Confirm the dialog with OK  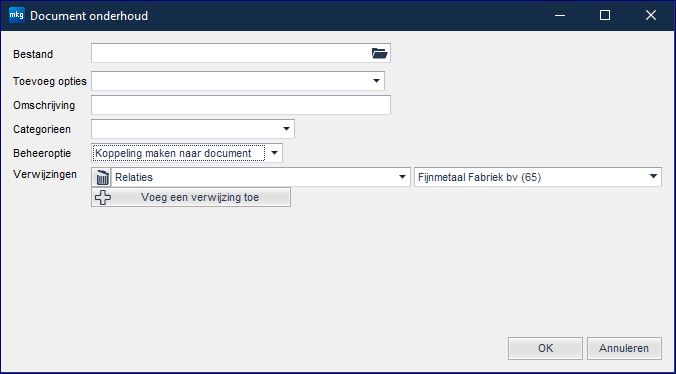click(x=545, y=348)
